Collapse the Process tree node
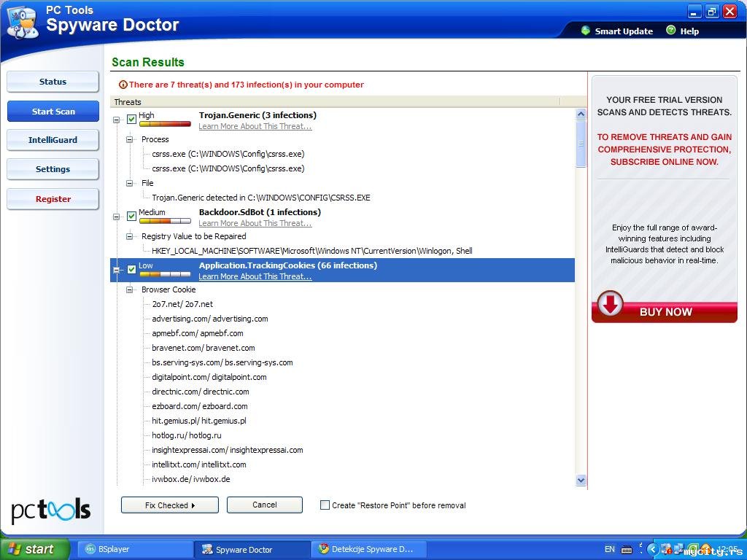The height and width of the screenshot is (560, 747). [x=130, y=139]
